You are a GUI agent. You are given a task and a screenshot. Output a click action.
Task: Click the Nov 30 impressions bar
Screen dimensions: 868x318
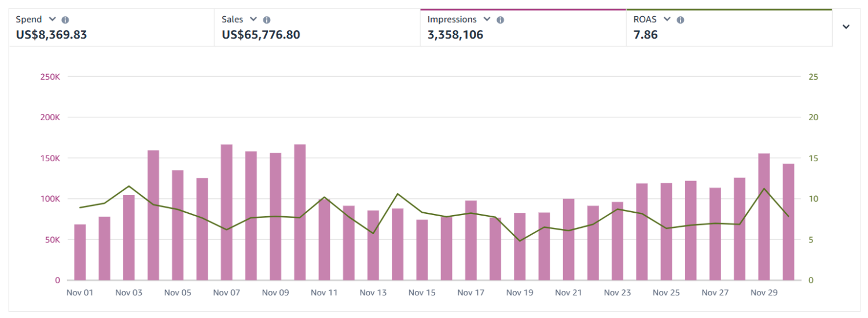point(789,222)
